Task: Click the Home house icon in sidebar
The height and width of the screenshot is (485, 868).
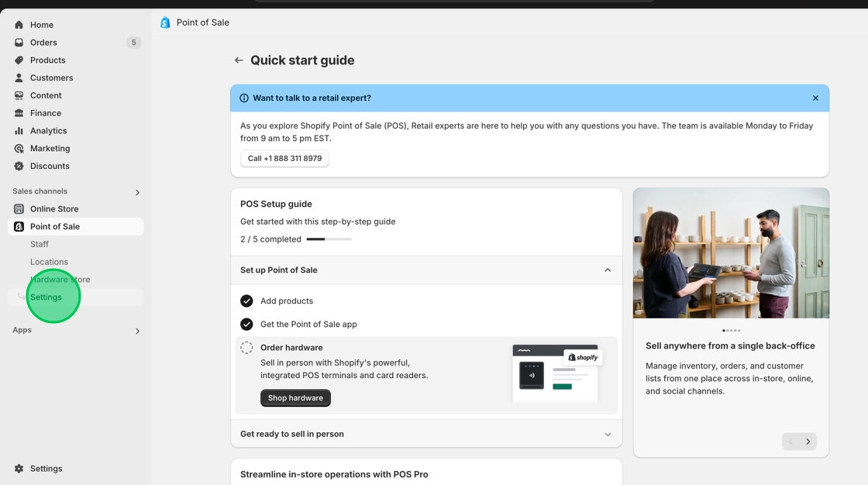Action: (x=19, y=25)
